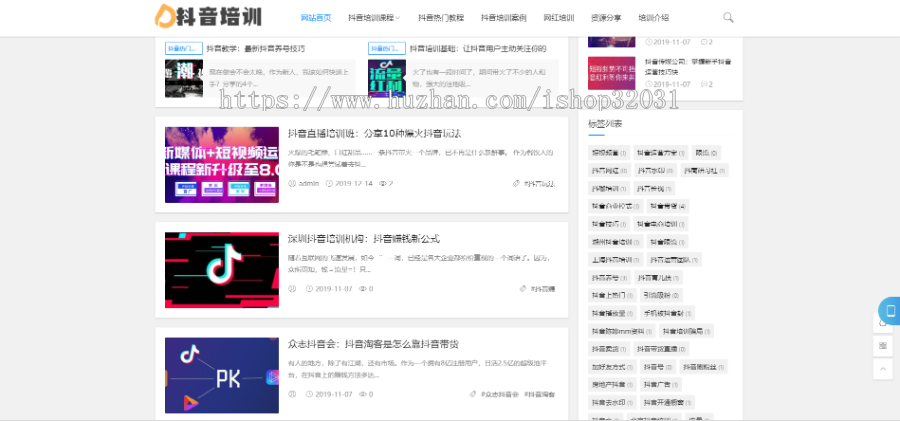Open 抖音培训案例 nav item
900x421 pixels.
[503, 18]
